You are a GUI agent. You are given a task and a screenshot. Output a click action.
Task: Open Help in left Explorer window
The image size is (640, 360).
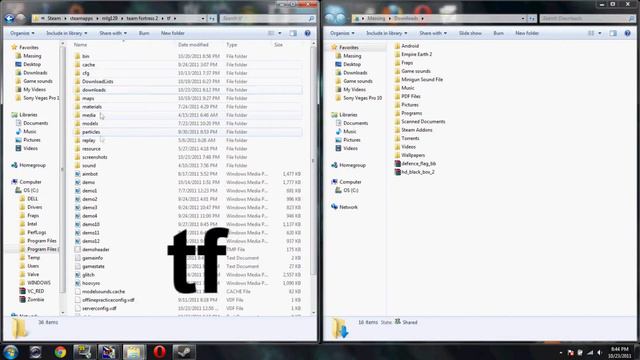(x=307, y=33)
